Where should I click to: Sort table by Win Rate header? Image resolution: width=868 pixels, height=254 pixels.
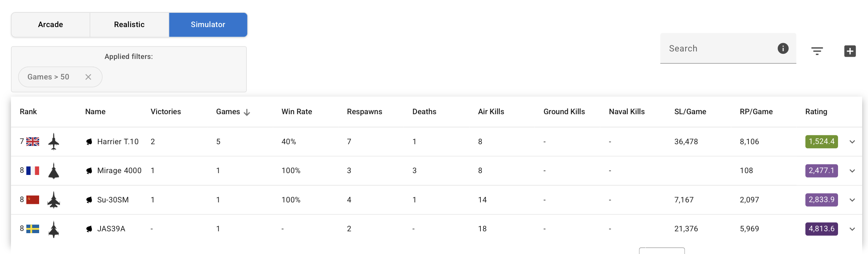click(297, 112)
